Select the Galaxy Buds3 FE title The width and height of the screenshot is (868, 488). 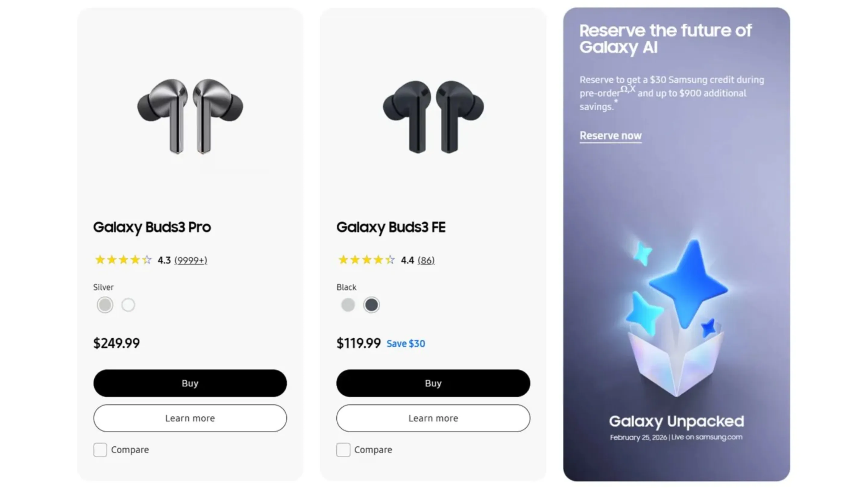(391, 227)
